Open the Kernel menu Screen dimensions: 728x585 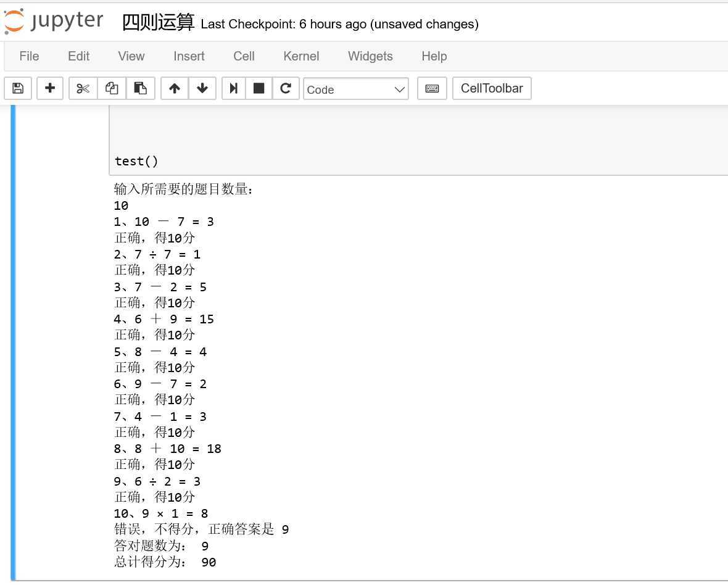(x=301, y=56)
